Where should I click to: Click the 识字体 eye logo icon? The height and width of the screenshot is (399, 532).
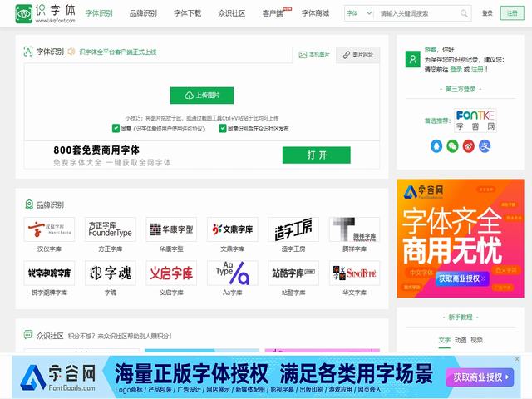[x=24, y=14]
